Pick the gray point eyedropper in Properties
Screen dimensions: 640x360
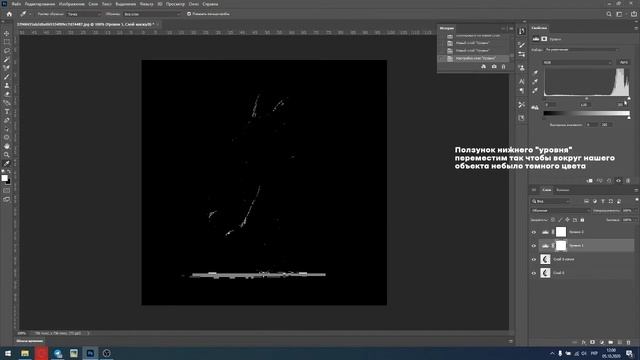pyautogui.click(x=535, y=82)
